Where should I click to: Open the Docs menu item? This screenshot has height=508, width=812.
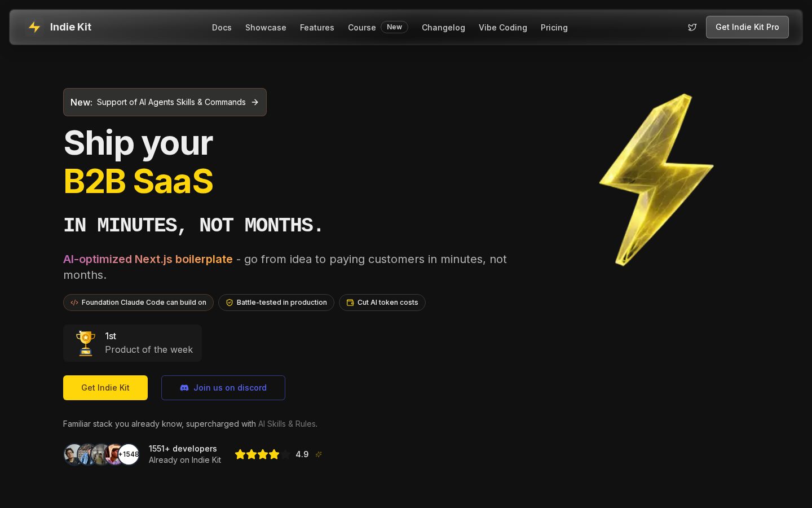click(222, 28)
